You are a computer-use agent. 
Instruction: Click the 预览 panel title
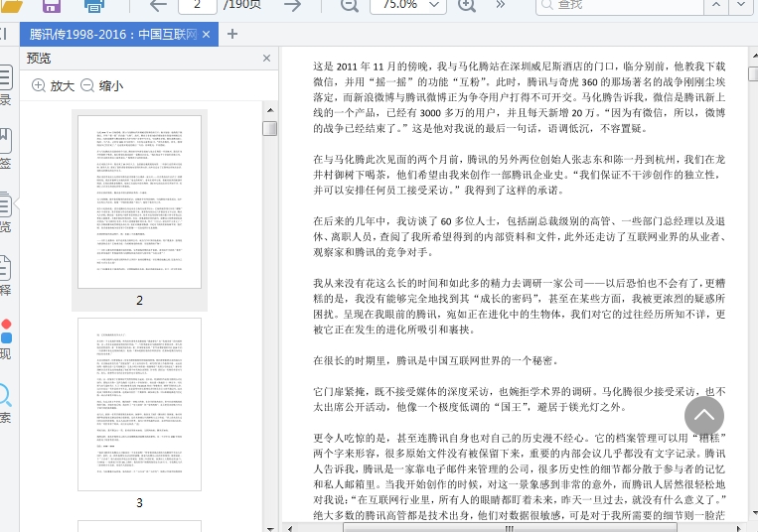point(39,59)
